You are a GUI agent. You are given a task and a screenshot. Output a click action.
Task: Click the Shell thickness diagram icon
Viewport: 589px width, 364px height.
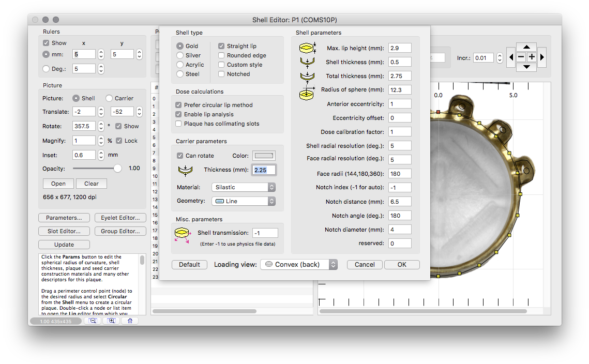(x=307, y=62)
